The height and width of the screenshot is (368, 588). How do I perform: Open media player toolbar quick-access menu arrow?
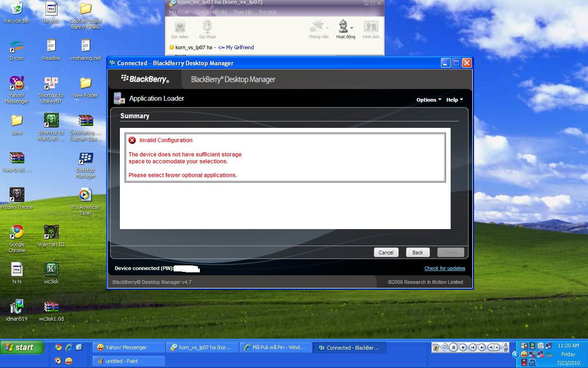(x=445, y=345)
